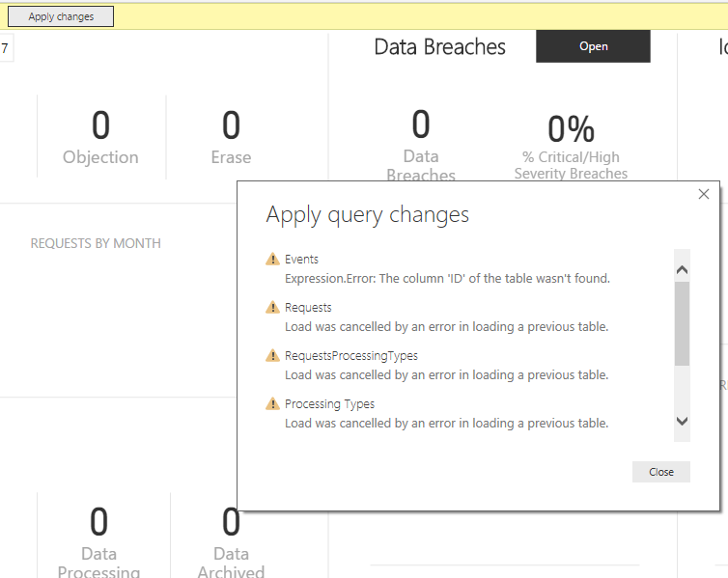
Task: Click warning icon beside Requests
Action: coord(272,308)
